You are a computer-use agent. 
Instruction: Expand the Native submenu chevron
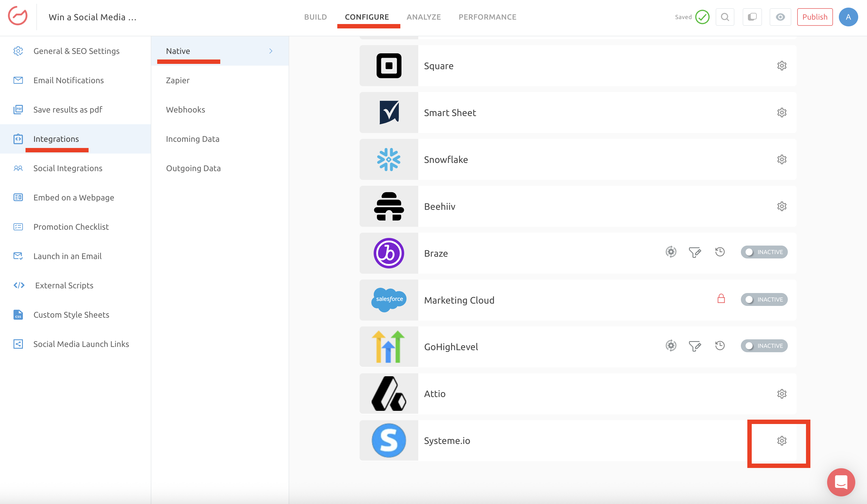tap(271, 51)
